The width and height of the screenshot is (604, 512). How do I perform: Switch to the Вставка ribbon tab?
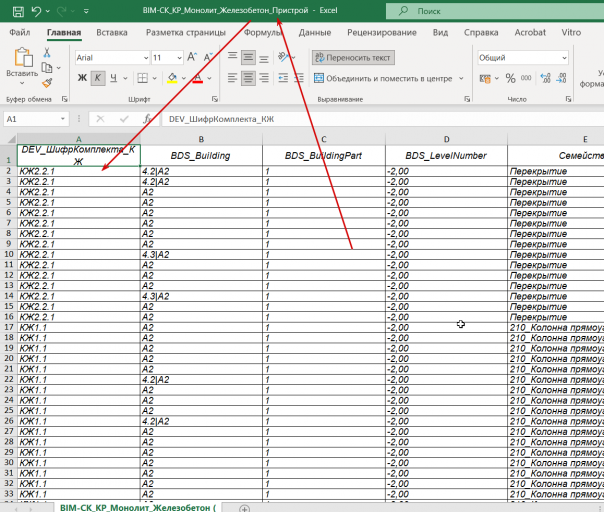pos(112,33)
